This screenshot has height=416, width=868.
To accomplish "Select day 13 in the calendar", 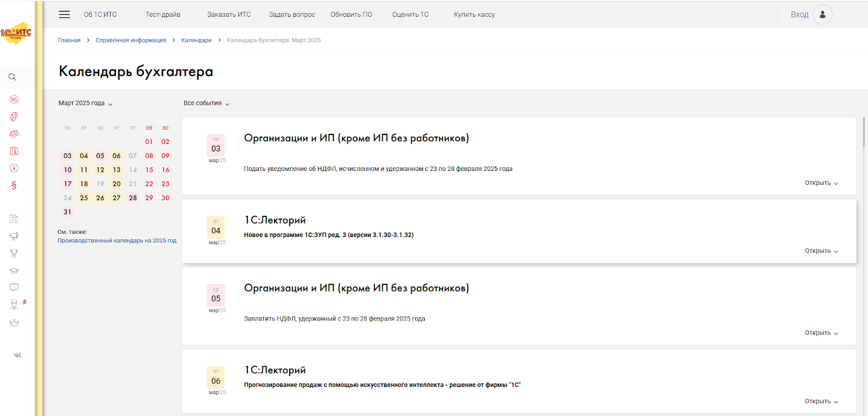I will [117, 170].
